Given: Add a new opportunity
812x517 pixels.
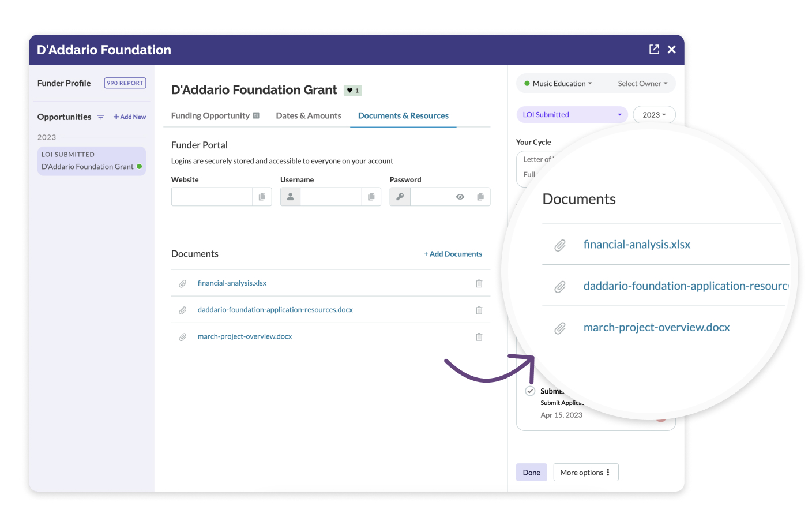Looking at the screenshot, I should tap(130, 117).
